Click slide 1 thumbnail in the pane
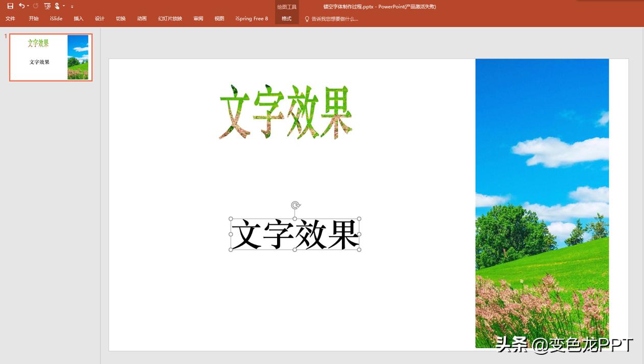 click(x=50, y=57)
